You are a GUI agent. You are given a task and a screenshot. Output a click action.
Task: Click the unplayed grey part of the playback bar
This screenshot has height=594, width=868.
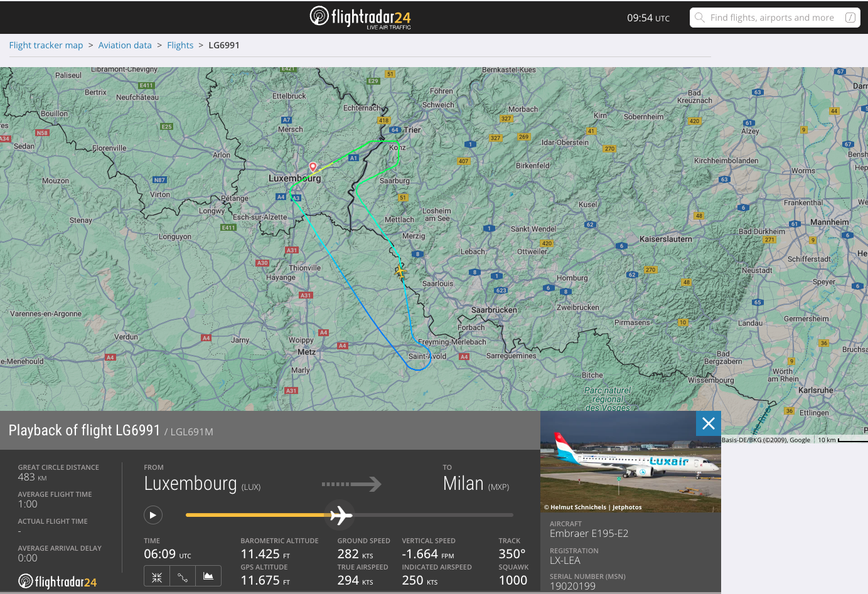pyautogui.click(x=433, y=515)
